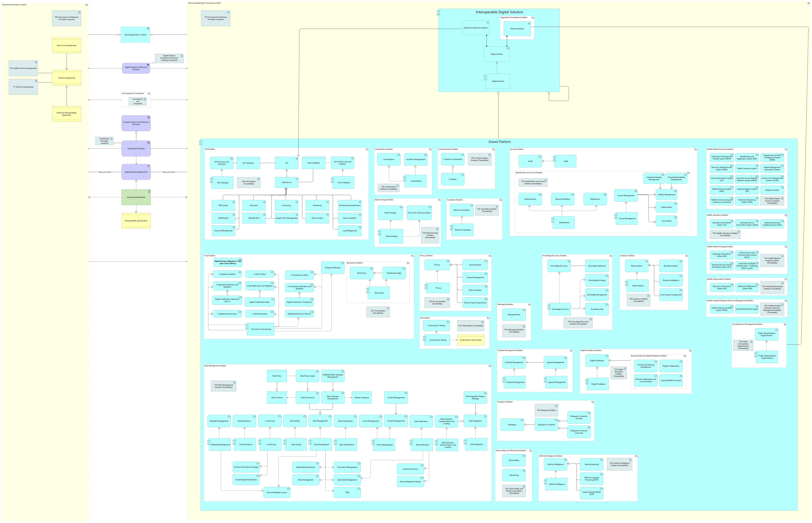Select the Data Policy Engine node
Screen dimensions: 812x523
coord(307,376)
